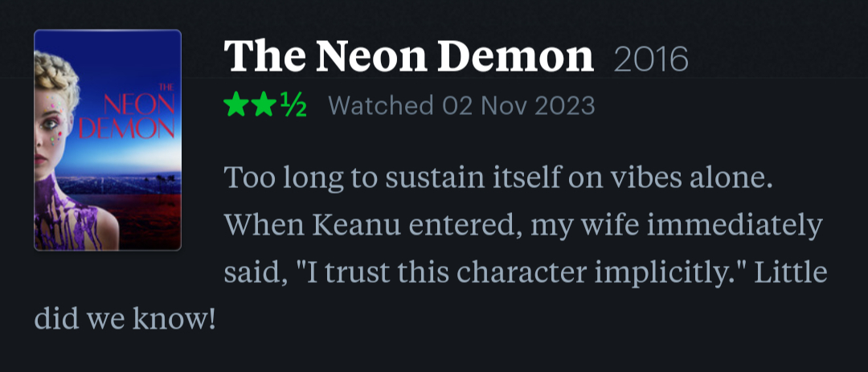This screenshot has height=372, width=868.
Task: Select the Watched 02 Nov 2023 date
Action: click(461, 105)
